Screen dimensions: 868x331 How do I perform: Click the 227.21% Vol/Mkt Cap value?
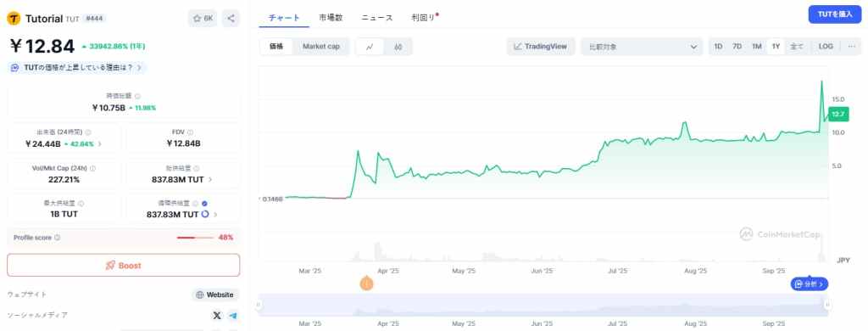click(64, 180)
